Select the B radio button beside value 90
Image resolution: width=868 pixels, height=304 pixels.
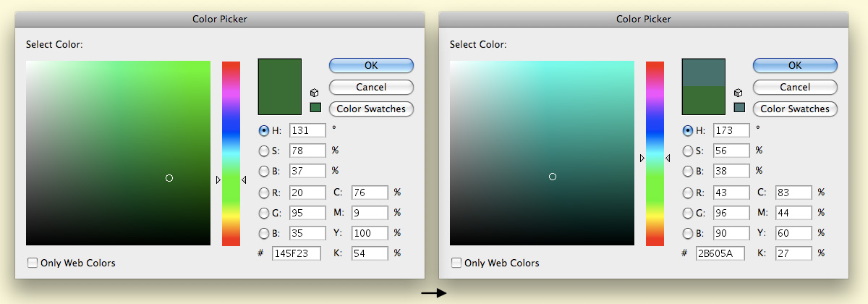tap(688, 233)
